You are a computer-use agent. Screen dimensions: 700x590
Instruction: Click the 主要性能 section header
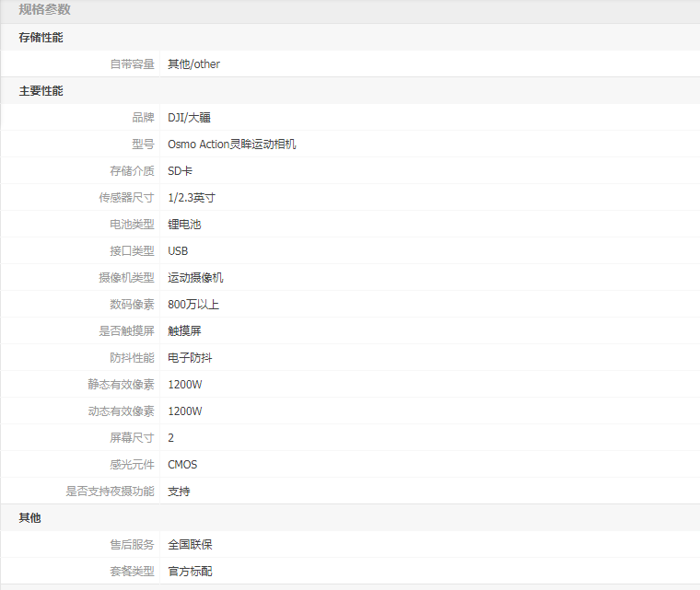(x=41, y=91)
